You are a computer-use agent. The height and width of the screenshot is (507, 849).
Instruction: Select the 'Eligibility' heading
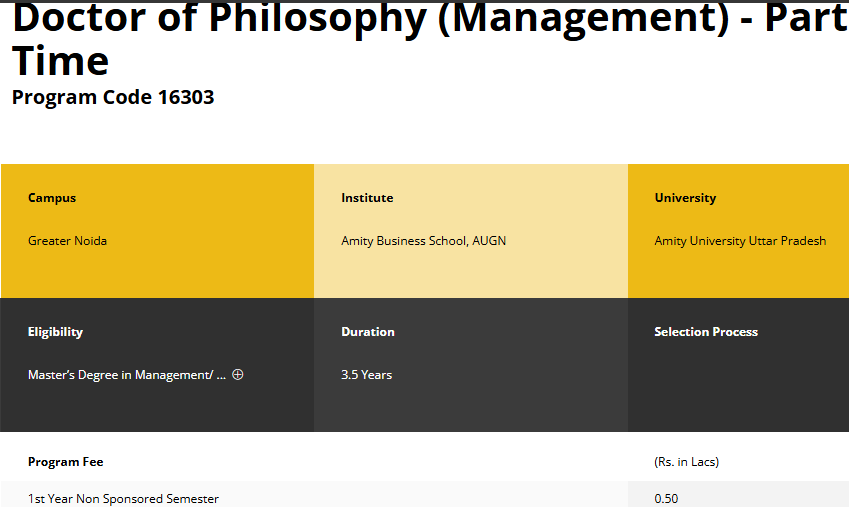coord(55,332)
